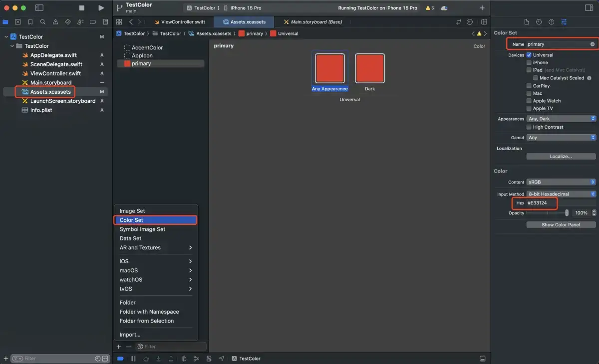Run the TestColor app with the play button
The height and width of the screenshot is (364, 599).
[x=101, y=7]
